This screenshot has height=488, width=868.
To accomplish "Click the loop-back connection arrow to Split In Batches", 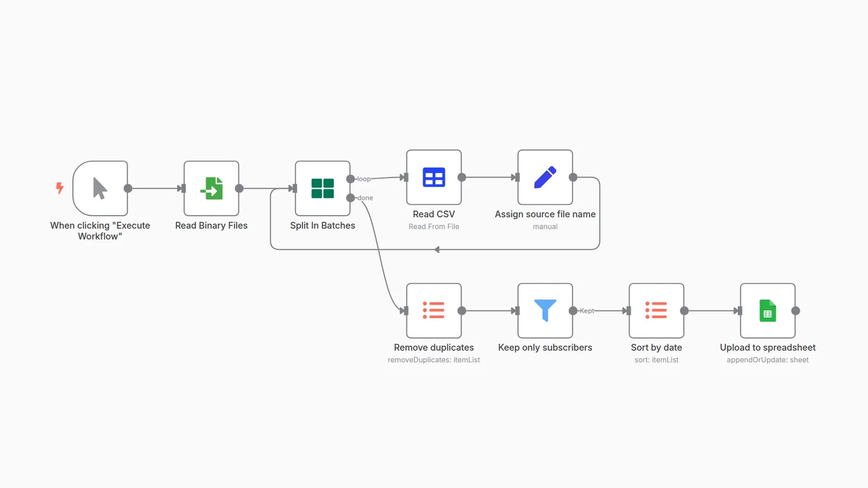I will 437,249.
